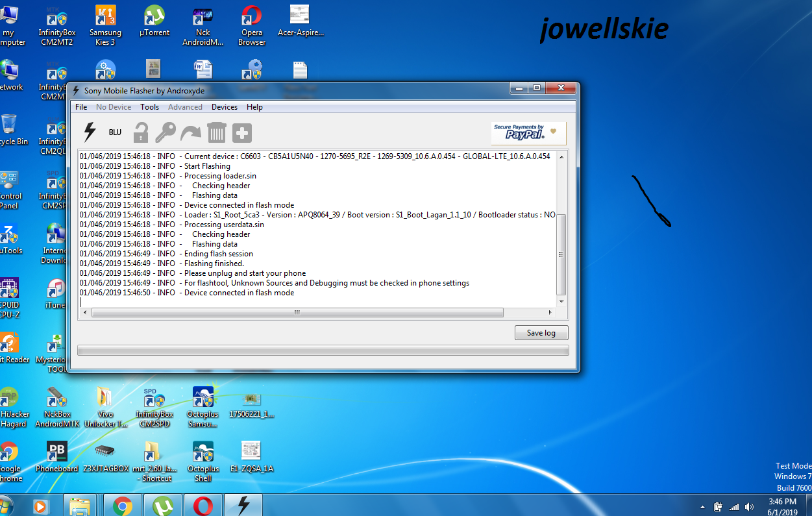Click the horizontal scrollbar thumb of the log
The height and width of the screenshot is (516, 812).
point(297,313)
